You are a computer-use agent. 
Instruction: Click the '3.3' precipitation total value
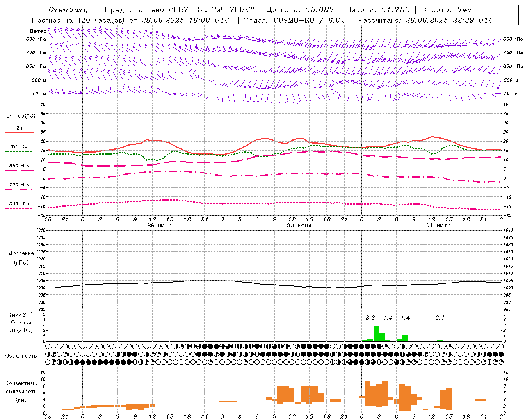point(370,317)
